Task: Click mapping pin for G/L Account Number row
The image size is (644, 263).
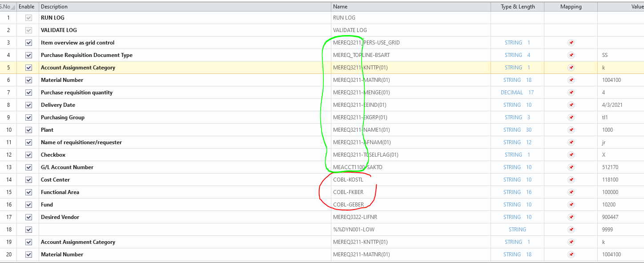Action: pos(571,167)
